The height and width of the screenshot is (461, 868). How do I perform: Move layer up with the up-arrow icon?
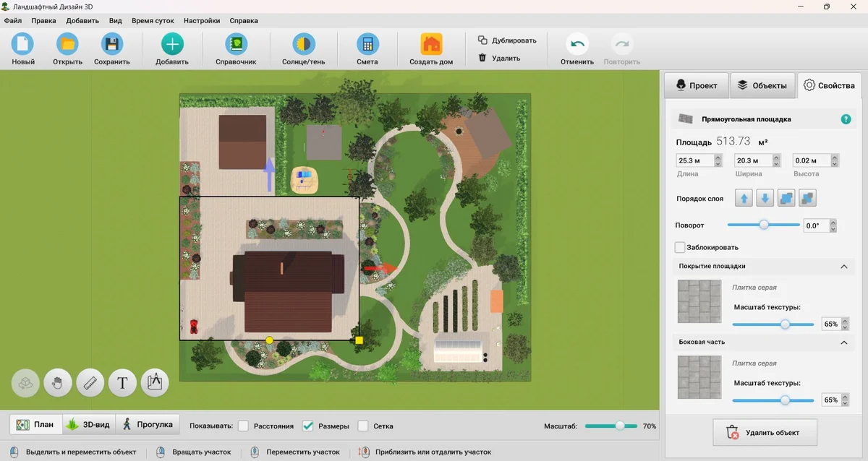744,198
